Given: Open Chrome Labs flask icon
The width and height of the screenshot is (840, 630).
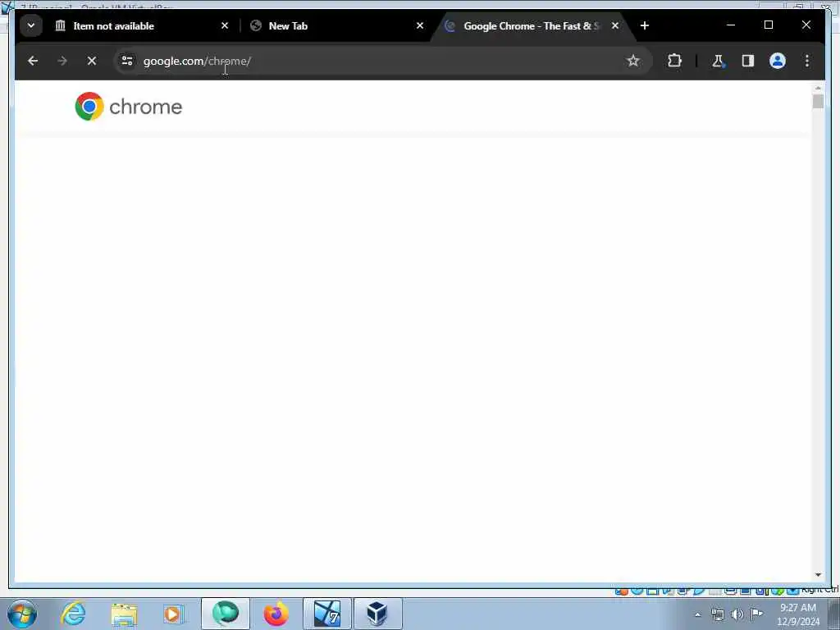Looking at the screenshot, I should (x=718, y=61).
